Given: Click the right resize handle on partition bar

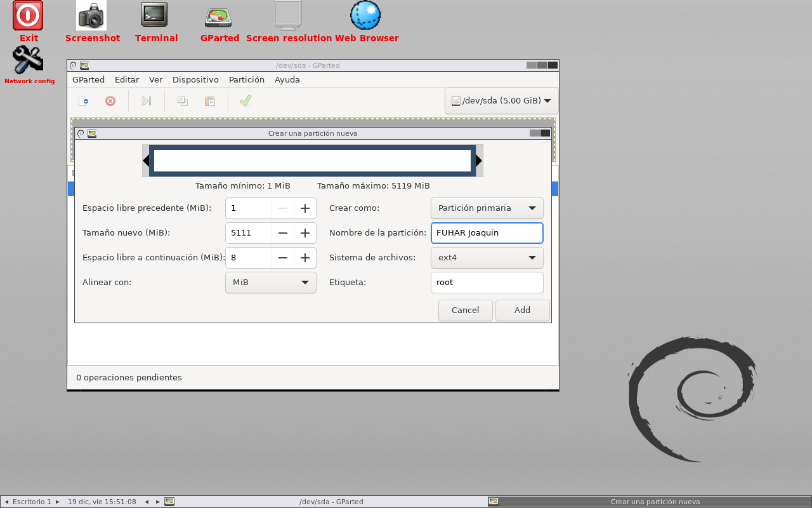Looking at the screenshot, I should [479, 161].
